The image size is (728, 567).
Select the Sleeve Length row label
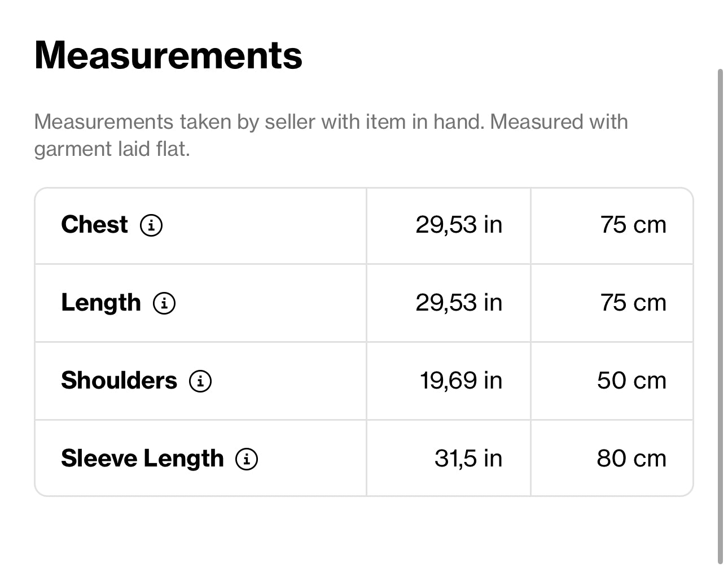coord(142,459)
